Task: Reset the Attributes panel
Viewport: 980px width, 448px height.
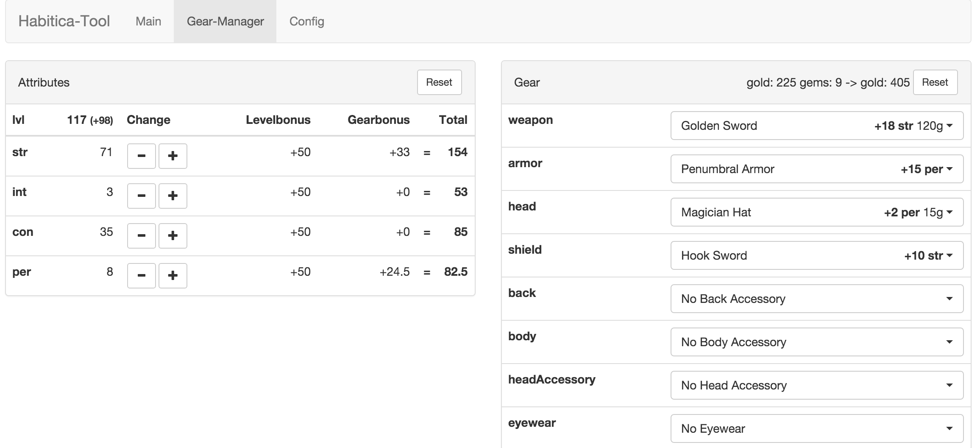Action: (x=439, y=82)
